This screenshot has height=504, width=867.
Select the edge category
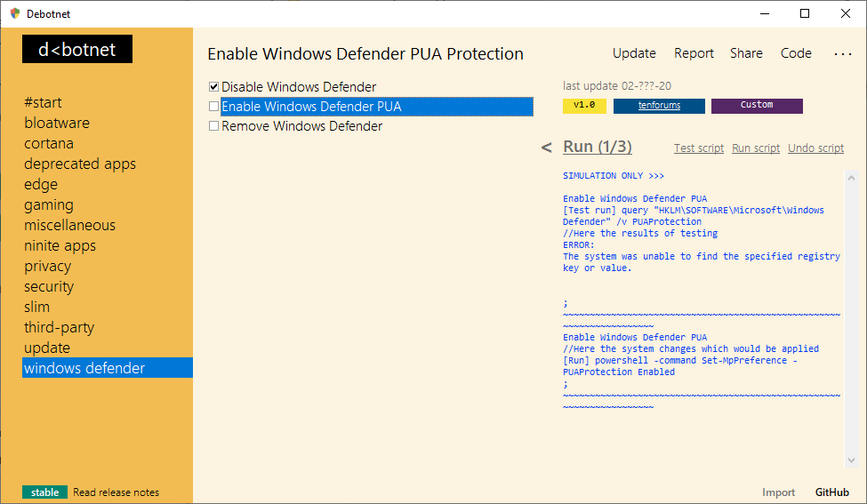pos(41,184)
